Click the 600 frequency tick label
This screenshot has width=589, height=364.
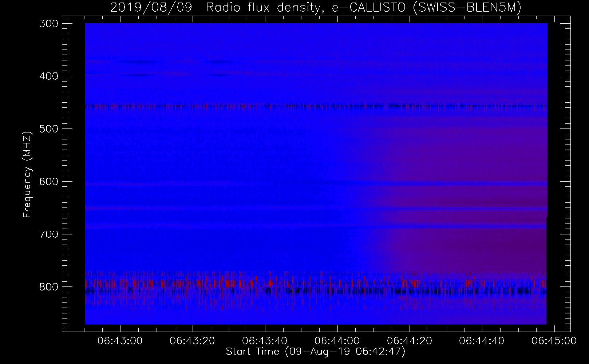coord(48,181)
